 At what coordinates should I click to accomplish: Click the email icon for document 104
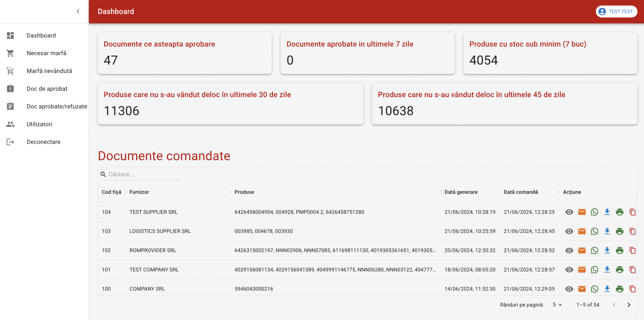(582, 212)
